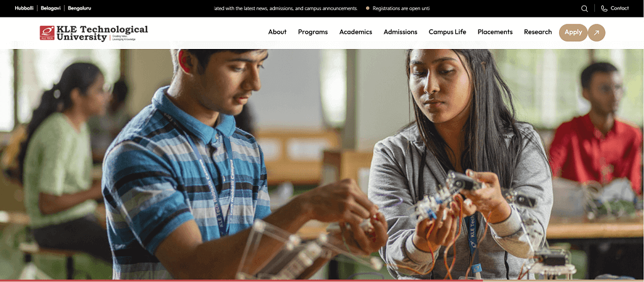
Task: Go to Admissions in navigation bar
Action: click(401, 32)
